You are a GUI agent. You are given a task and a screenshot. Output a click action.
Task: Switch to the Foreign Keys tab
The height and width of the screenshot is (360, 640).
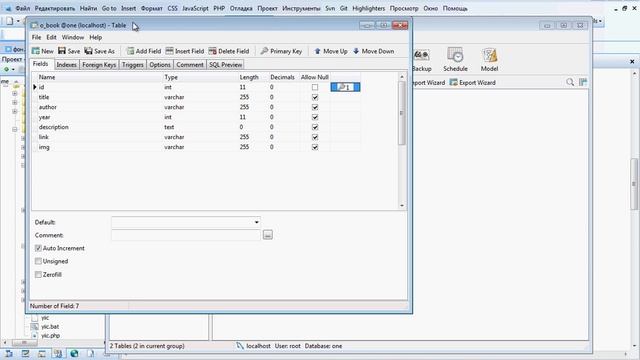click(x=99, y=64)
